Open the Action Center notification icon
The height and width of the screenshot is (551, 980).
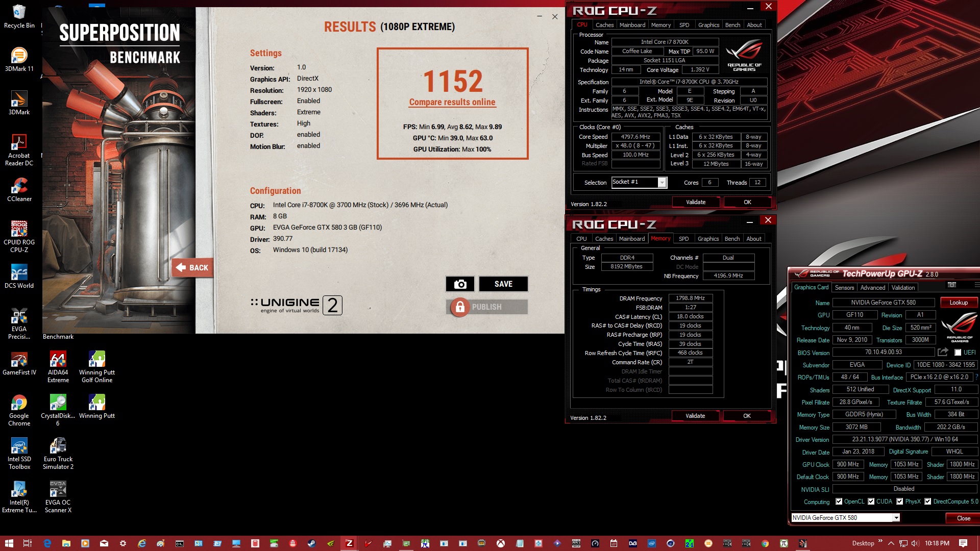click(x=963, y=543)
